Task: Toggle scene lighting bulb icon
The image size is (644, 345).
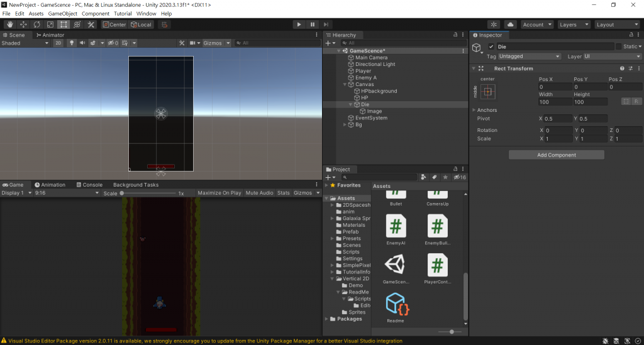Action: (72, 43)
